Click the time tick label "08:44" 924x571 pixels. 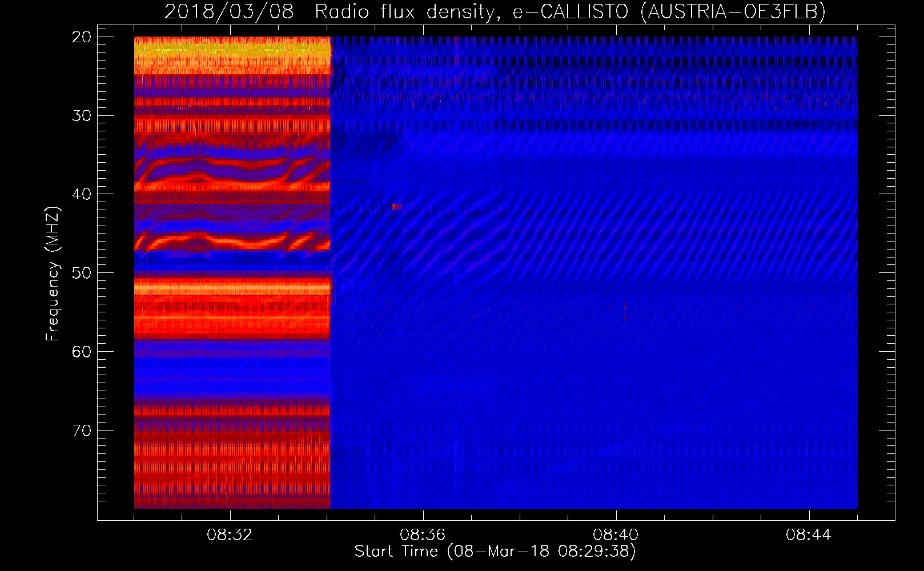coord(809,535)
